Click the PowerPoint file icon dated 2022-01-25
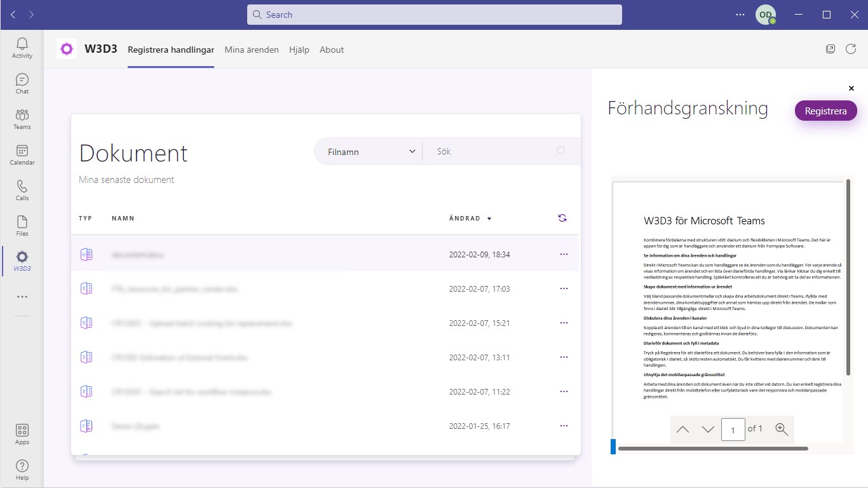Screen dimensions: 868x488 pyautogui.click(x=86, y=426)
